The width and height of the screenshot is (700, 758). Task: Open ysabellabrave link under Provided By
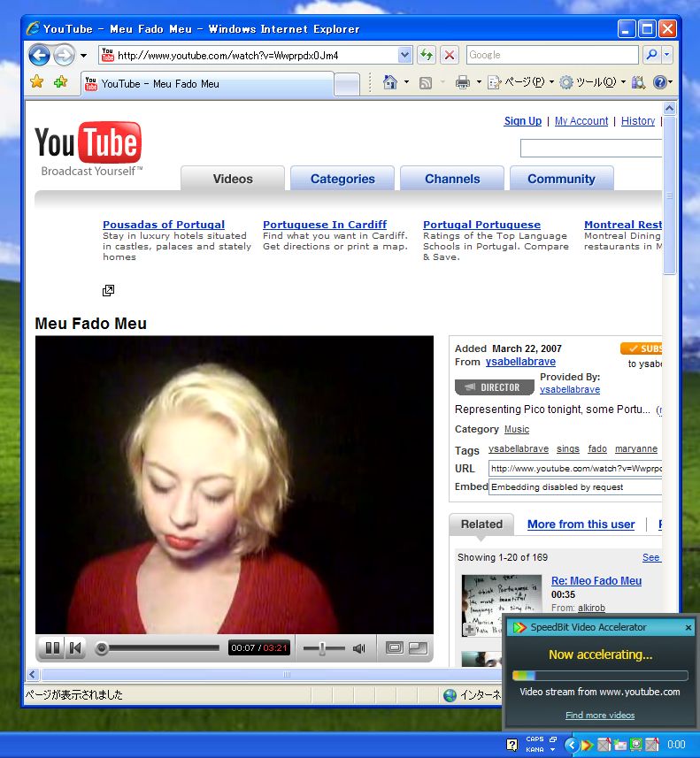570,389
